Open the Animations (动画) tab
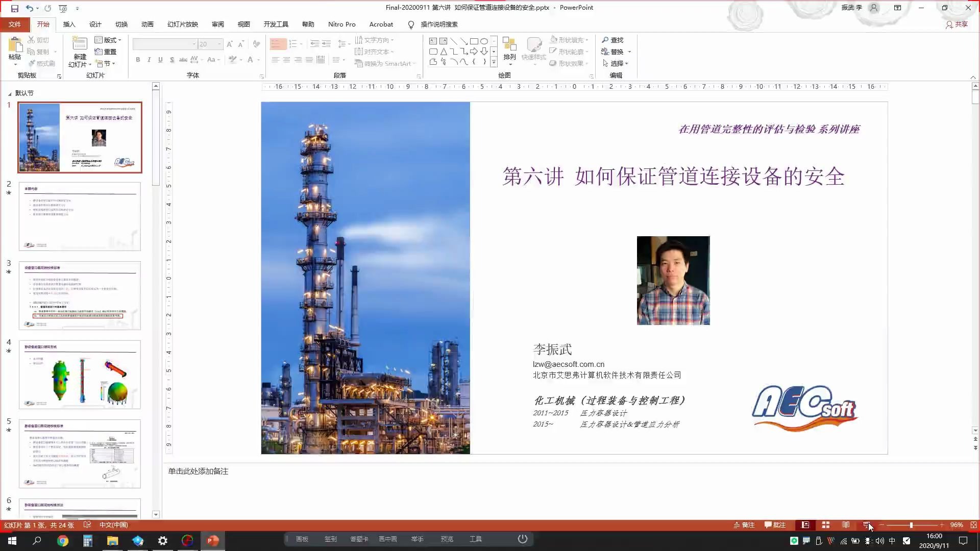980x551 pixels. coord(147,24)
